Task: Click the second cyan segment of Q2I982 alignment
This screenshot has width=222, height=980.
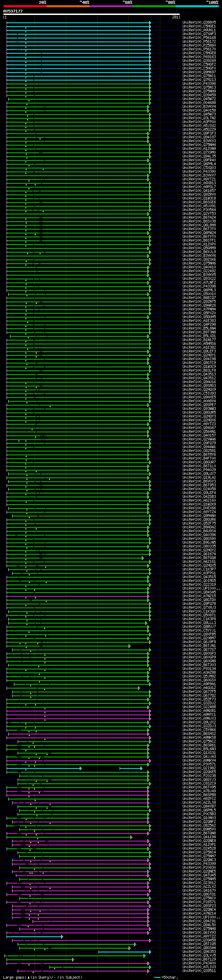Action: tap(131, 769)
